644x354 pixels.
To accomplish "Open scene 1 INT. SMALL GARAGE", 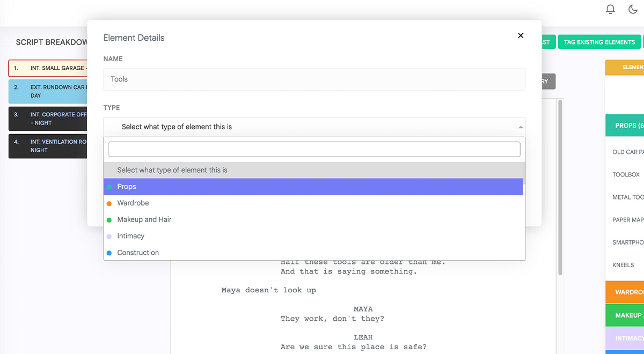I will [48, 68].
